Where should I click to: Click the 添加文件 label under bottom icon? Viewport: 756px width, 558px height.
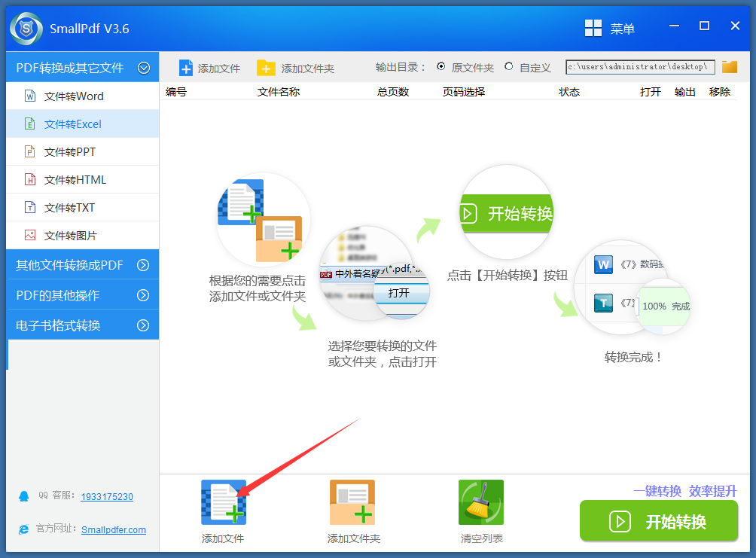pos(223,538)
